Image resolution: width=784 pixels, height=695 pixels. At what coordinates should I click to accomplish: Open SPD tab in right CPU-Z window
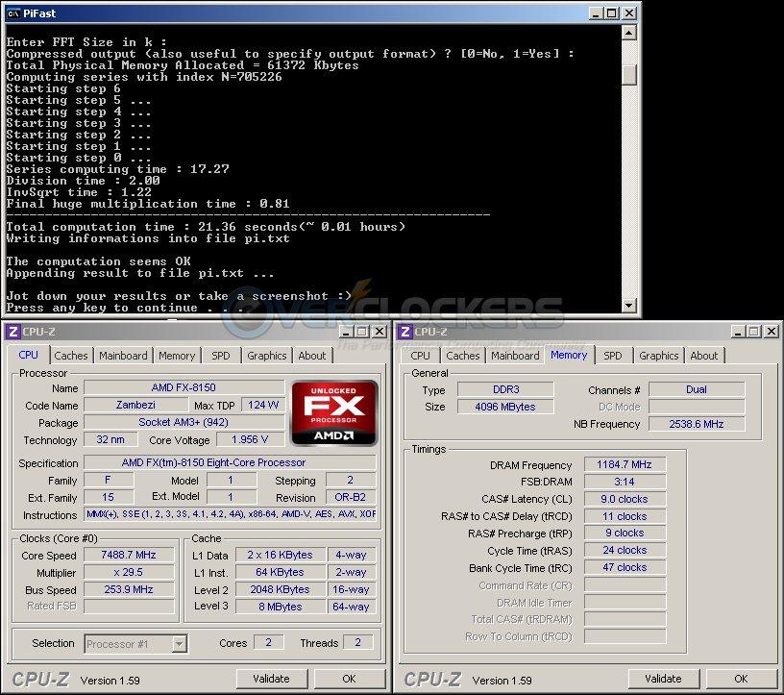point(613,356)
